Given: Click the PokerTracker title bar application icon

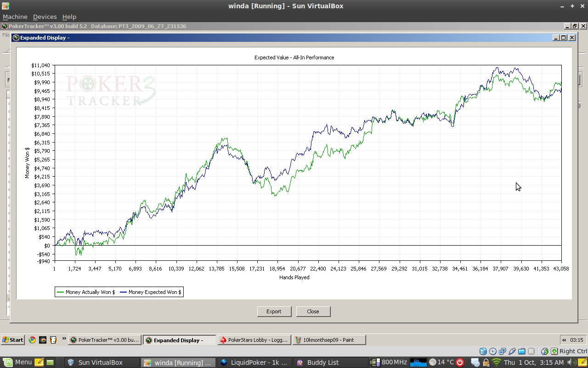Looking at the screenshot, I should point(5,26).
